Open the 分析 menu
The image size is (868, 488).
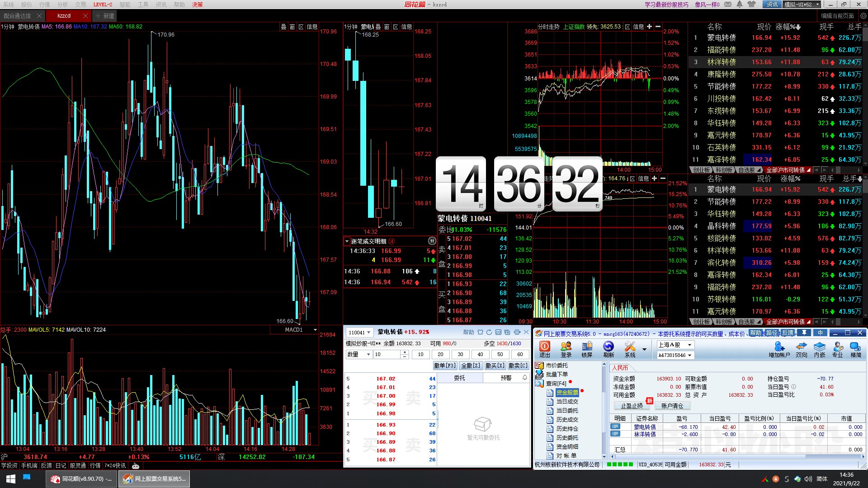tap(62, 5)
